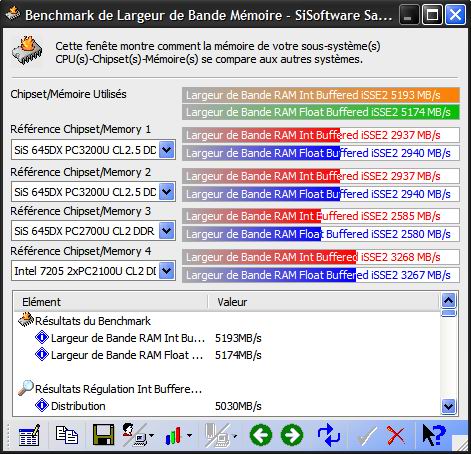Image resolution: width=471 pixels, height=454 pixels.
Task: Copy results using the copy pages icon
Action: [x=66, y=435]
